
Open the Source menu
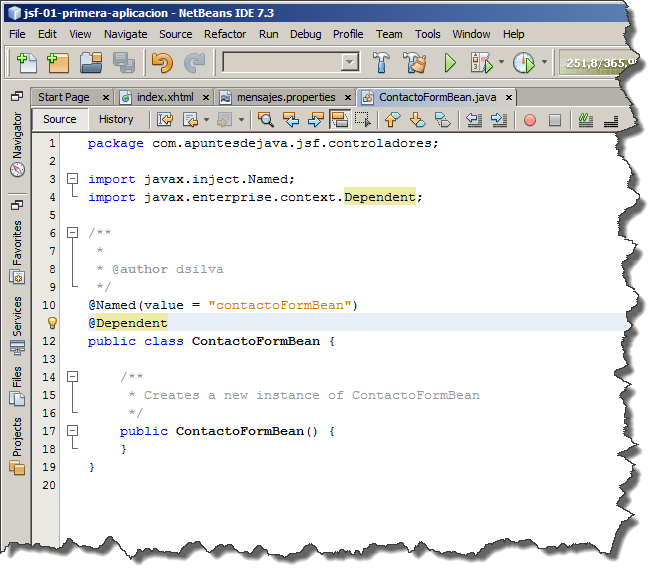(x=176, y=34)
